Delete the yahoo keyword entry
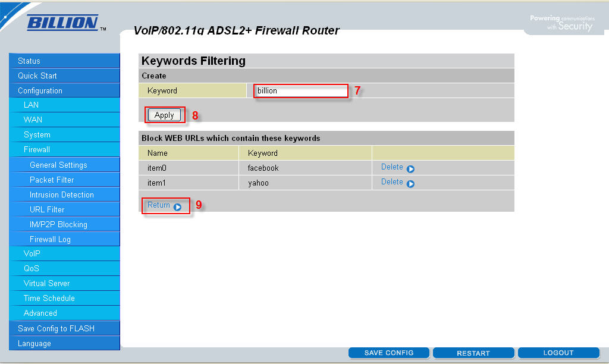Image resolution: width=609 pixels, height=364 pixels. click(x=392, y=182)
